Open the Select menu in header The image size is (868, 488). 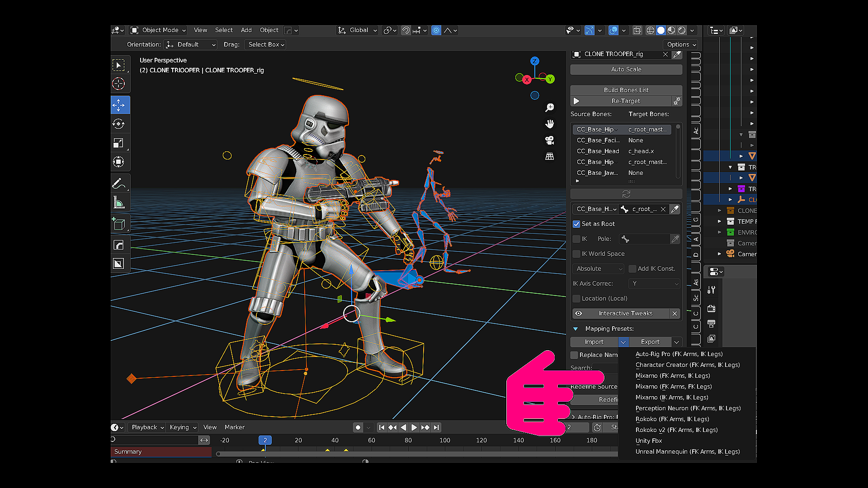[224, 30]
